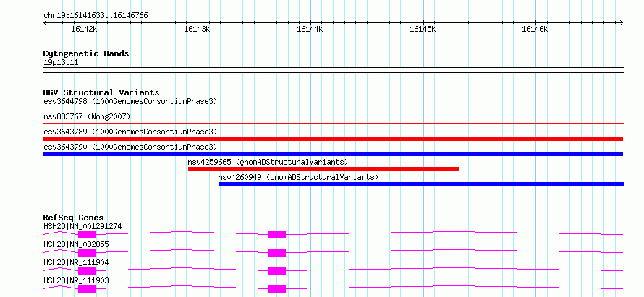Click the thick red bar of esv3643789
Screen dimensions: 644x297
333,139
